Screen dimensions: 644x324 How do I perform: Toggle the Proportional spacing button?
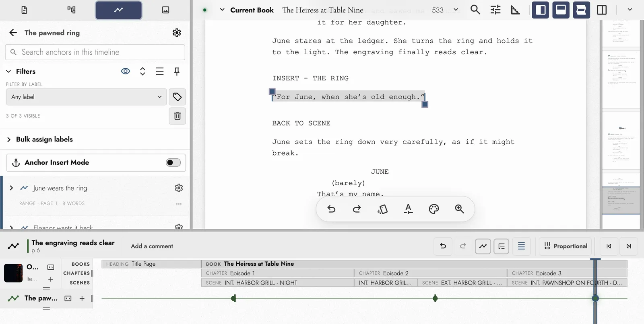coord(566,246)
